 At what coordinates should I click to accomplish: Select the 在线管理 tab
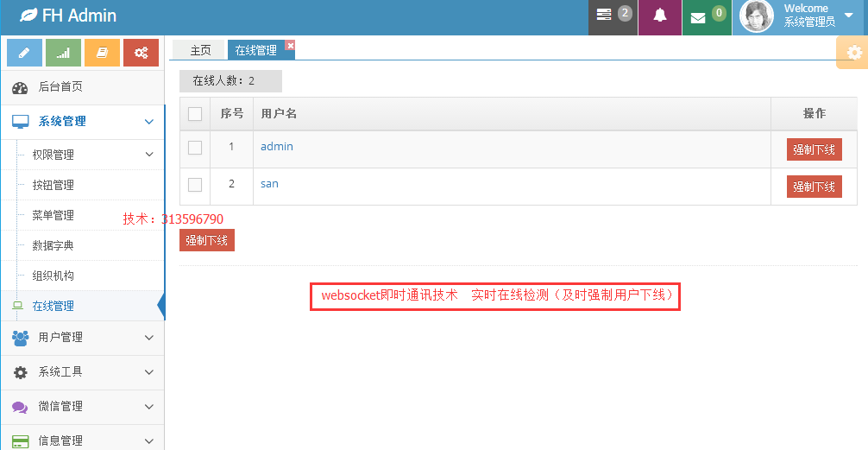coord(255,50)
